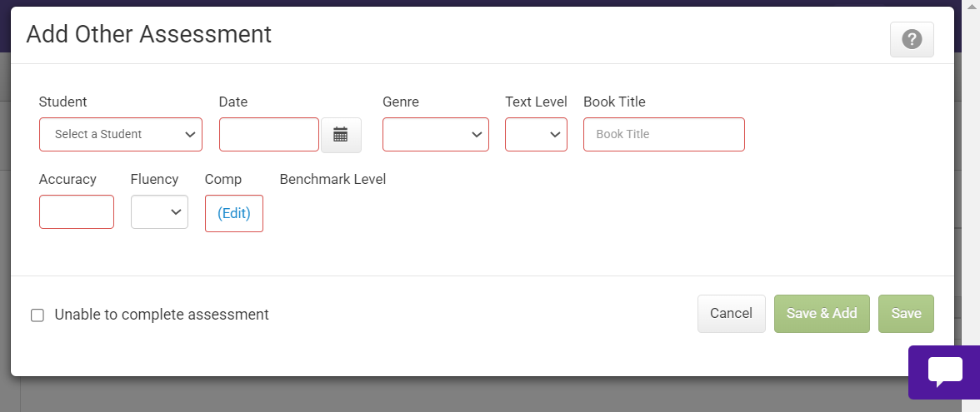This screenshot has height=412, width=980.
Task: Check the Unable to complete assessment checkbox
Action: (37, 315)
